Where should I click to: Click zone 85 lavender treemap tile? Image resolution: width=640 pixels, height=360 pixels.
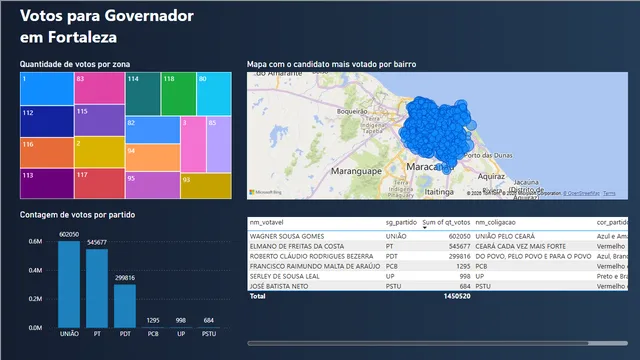[219, 144]
